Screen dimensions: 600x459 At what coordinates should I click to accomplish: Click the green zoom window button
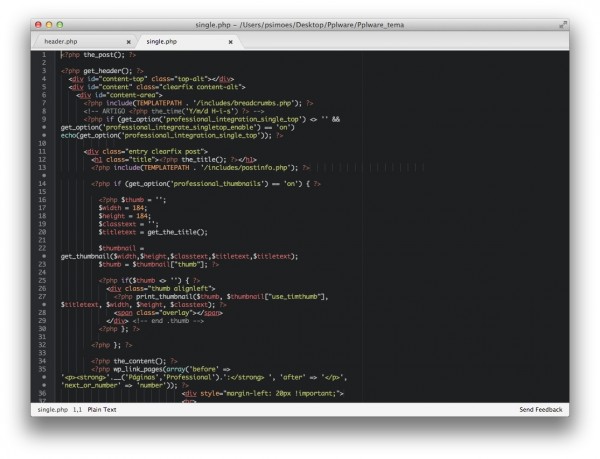60,25
